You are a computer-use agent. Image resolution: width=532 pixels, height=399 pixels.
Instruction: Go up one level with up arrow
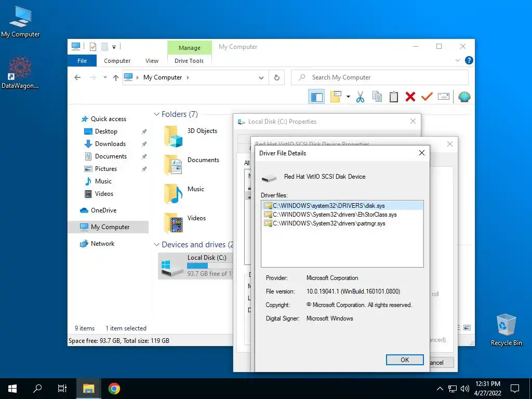(x=116, y=78)
